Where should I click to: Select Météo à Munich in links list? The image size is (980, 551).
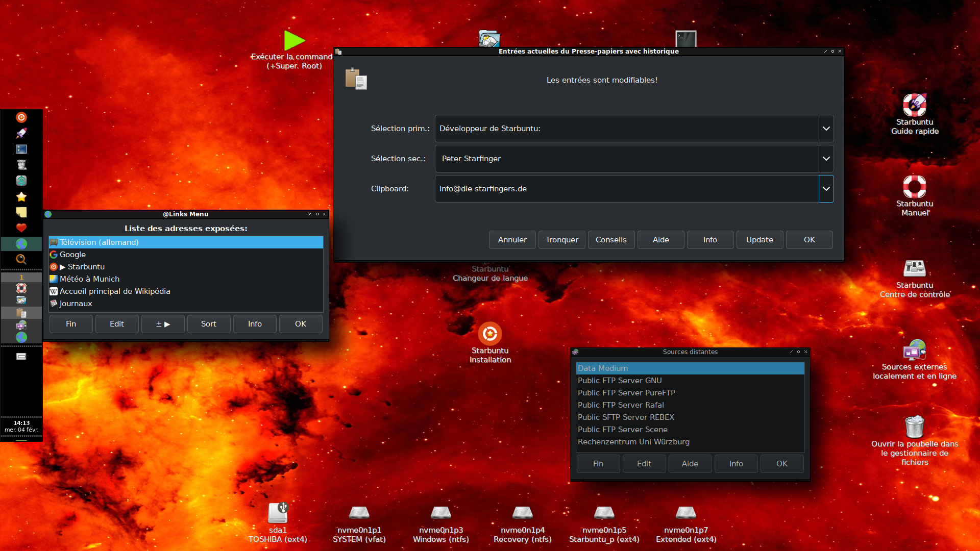pos(89,279)
